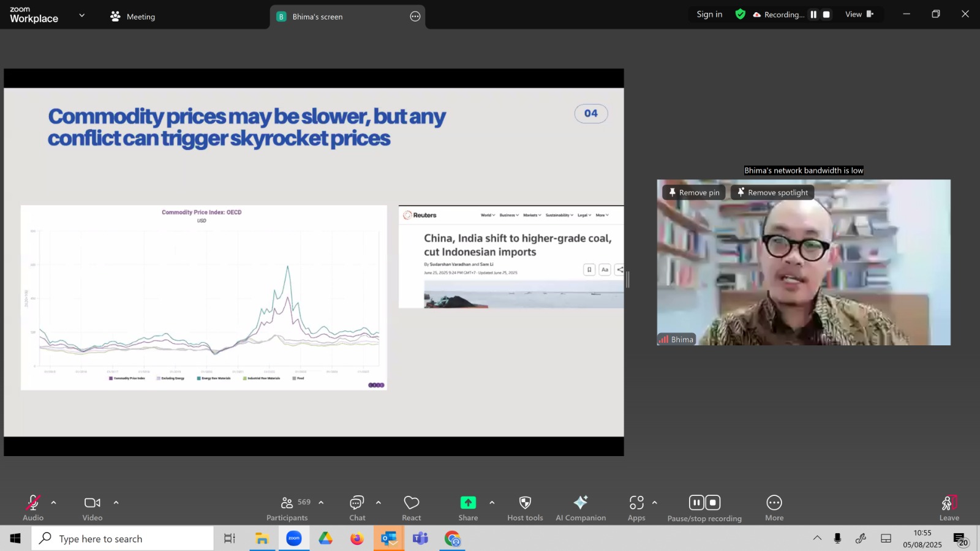Screen dimensions: 980x551
Task: Unmute the Audio microphone
Action: coord(33,503)
